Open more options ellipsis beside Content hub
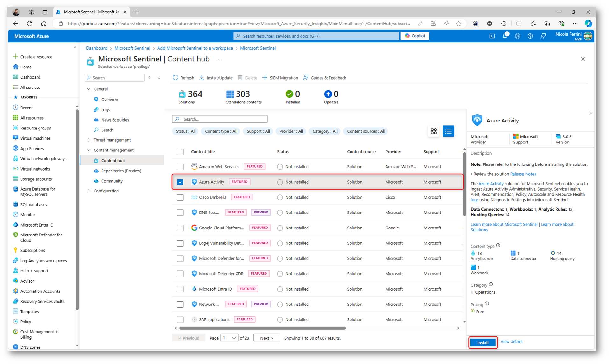The image size is (609, 364). click(x=220, y=59)
